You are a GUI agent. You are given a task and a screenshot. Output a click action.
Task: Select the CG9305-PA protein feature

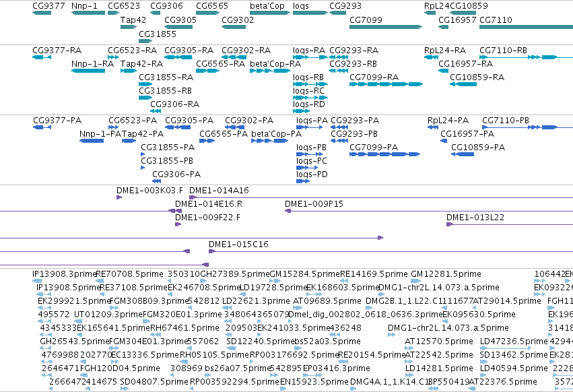[178, 127]
